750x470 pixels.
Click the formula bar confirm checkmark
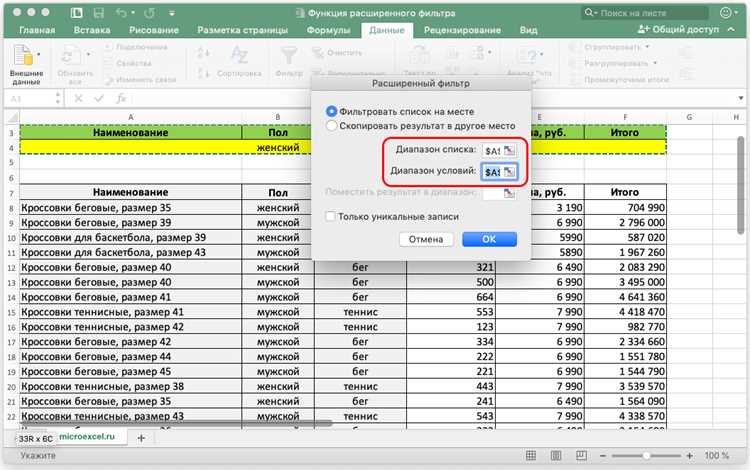[x=99, y=98]
